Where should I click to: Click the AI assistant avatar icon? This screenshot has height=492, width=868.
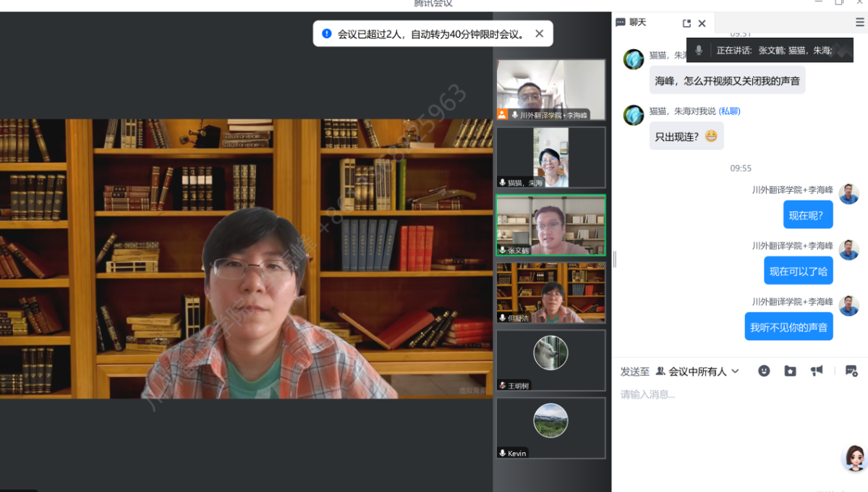click(x=854, y=457)
